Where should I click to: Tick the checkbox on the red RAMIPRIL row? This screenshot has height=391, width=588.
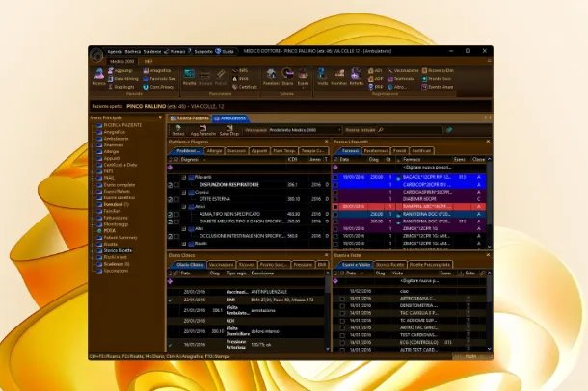point(335,207)
